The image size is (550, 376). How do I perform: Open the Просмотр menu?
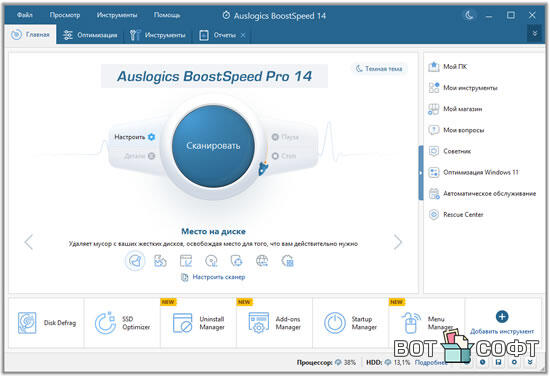coord(65,15)
